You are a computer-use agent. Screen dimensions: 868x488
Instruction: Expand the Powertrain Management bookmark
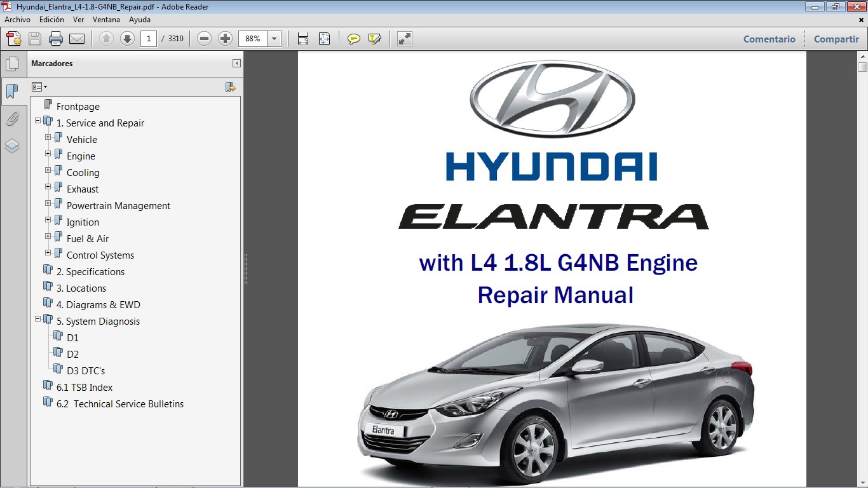click(x=48, y=203)
